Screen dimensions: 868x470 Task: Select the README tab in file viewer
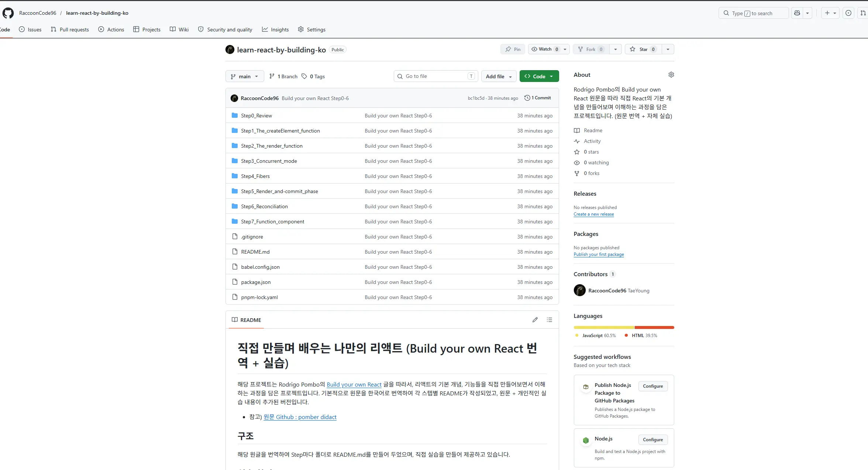tap(246, 320)
